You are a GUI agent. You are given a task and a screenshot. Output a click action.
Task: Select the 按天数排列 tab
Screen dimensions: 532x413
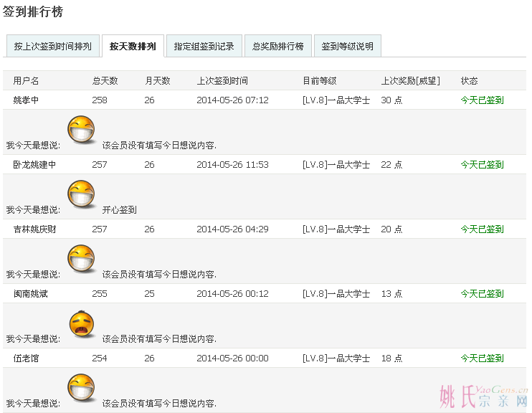click(x=133, y=47)
